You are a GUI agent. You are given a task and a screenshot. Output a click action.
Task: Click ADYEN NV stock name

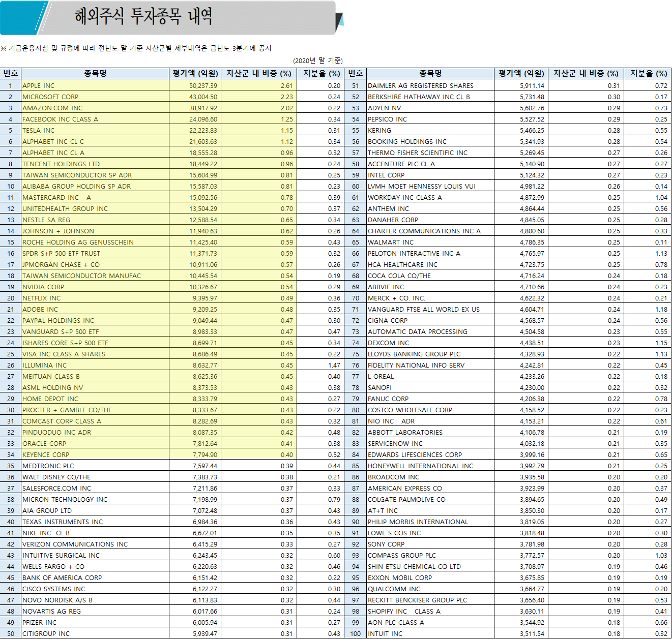(x=430, y=108)
